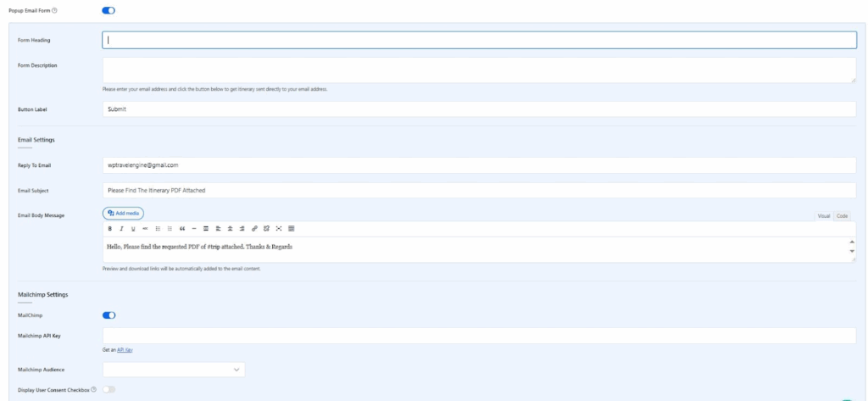The width and height of the screenshot is (868, 401).
Task: Click the insert link icon in toolbar
Action: (x=255, y=229)
